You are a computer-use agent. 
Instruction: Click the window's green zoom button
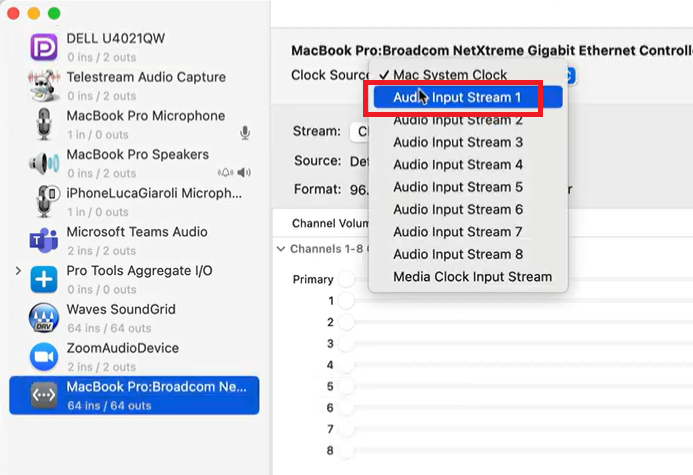[54, 13]
